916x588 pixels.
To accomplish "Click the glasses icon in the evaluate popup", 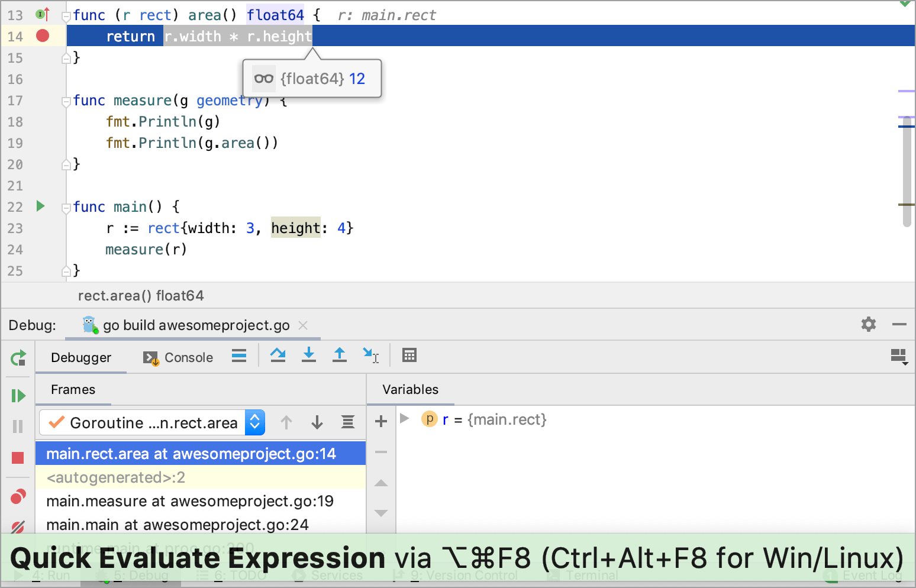I will 263,78.
